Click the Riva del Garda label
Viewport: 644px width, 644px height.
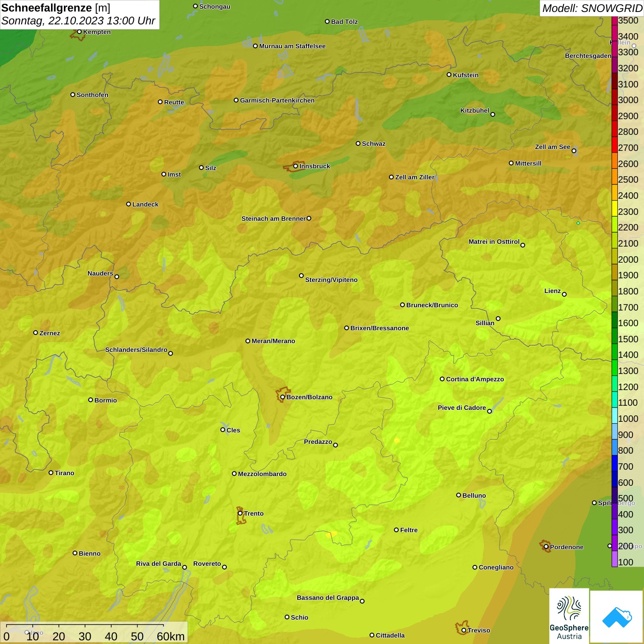(x=159, y=563)
